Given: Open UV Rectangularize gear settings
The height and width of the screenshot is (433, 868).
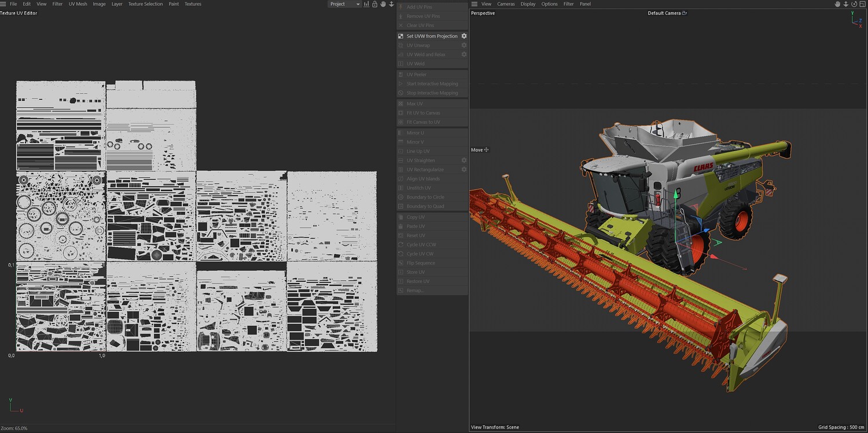Looking at the screenshot, I should click(464, 170).
